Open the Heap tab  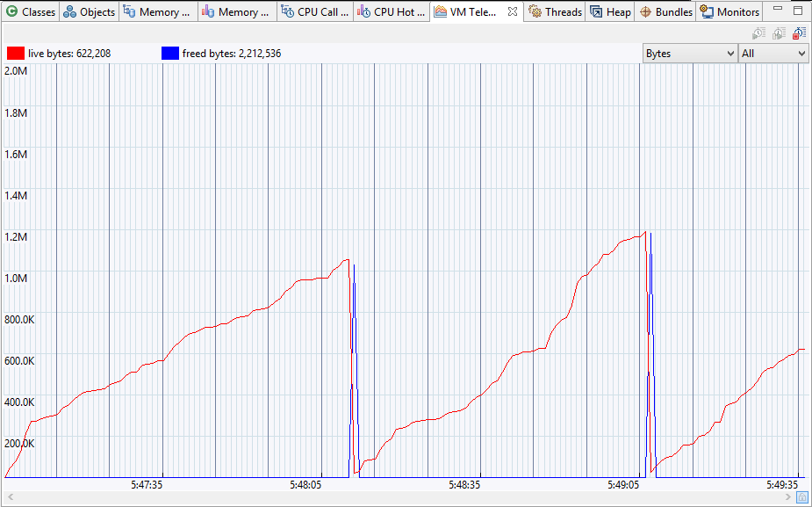pos(610,12)
